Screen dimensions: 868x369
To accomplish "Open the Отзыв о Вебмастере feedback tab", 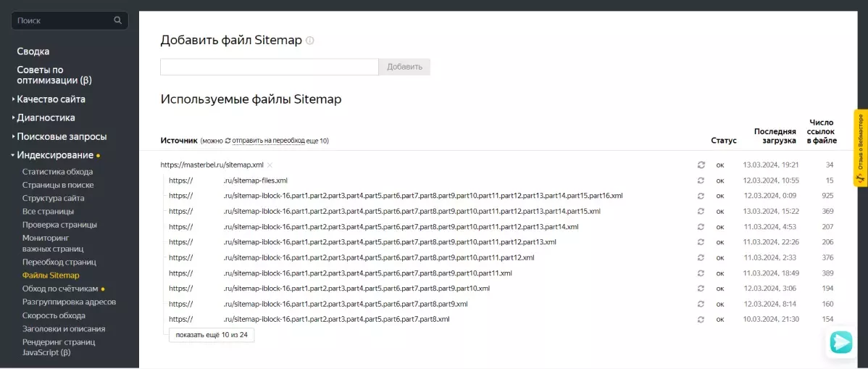I will point(861,148).
